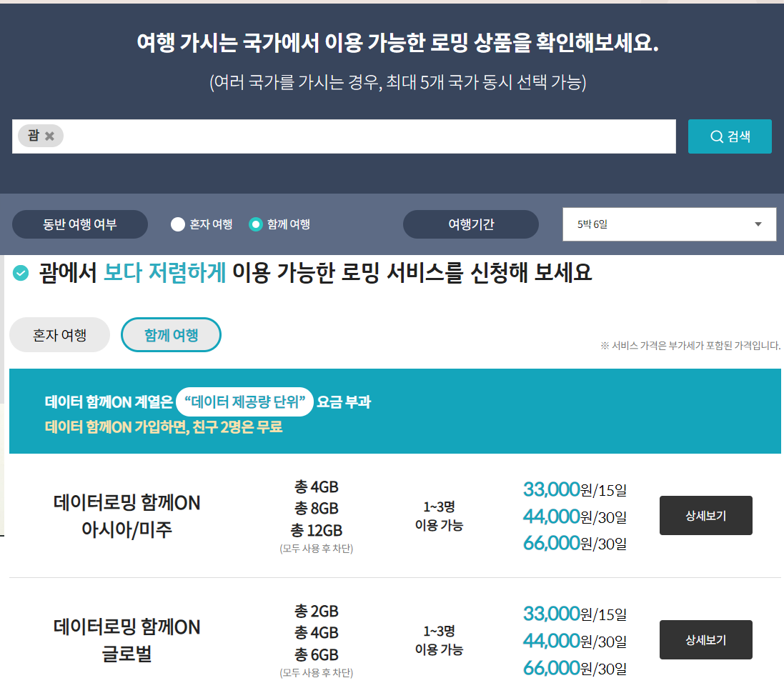
Task: Click the country search input field
Action: 357,136
